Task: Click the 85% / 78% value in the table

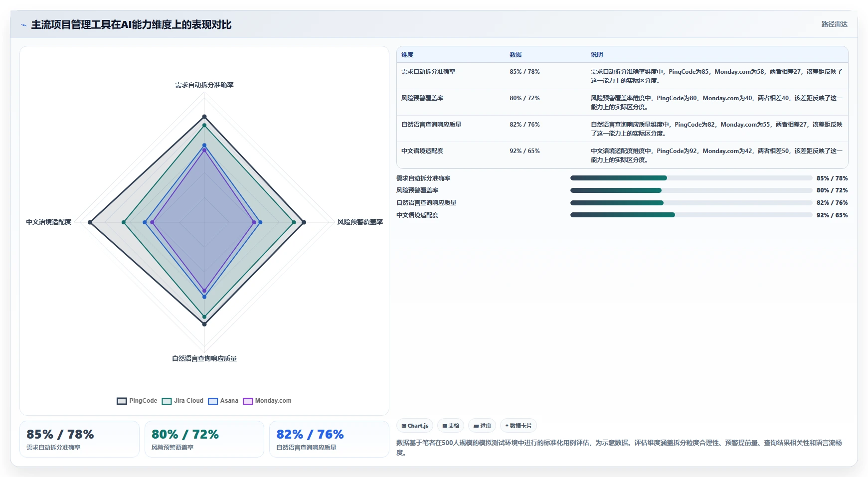Action: click(x=524, y=72)
